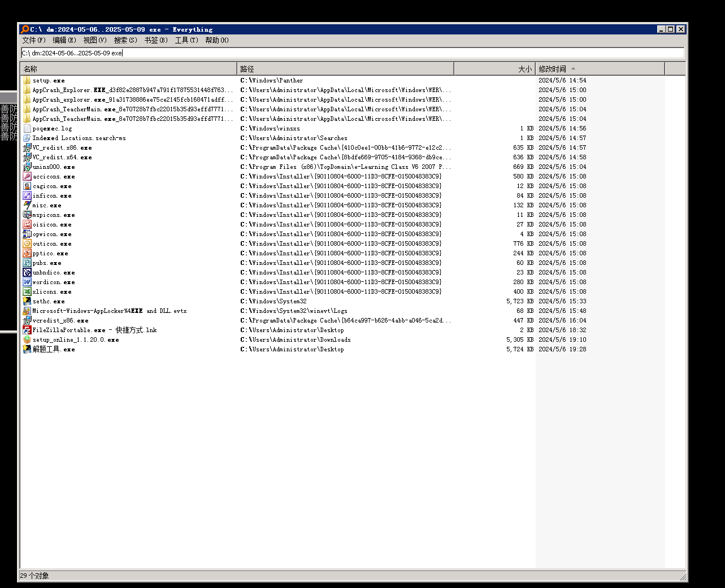Sort by the 名称 column header
This screenshot has width=725, height=588.
pyautogui.click(x=129, y=69)
